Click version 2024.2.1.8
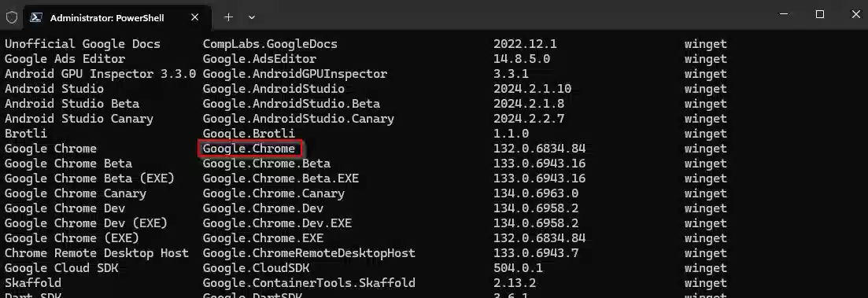868x298 pixels. [x=529, y=103]
